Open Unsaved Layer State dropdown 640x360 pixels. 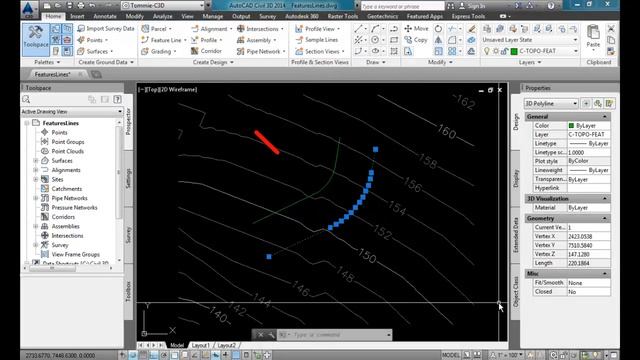click(x=530, y=40)
